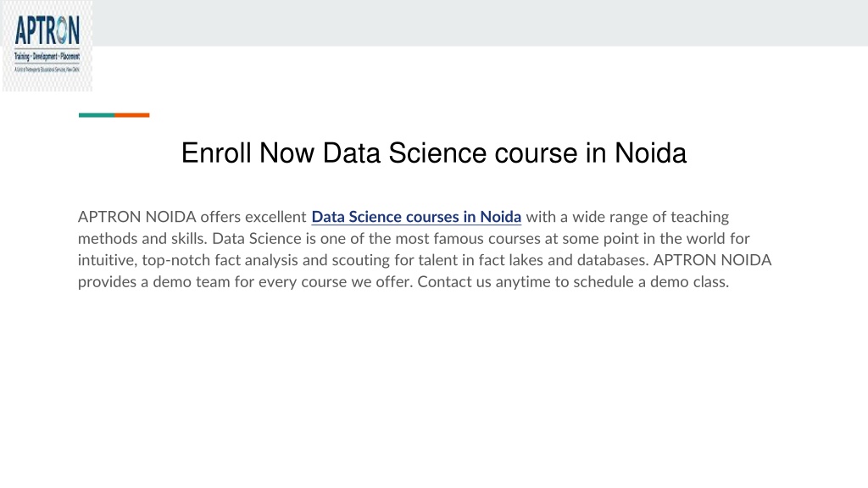
Task: Click the gray header band at top
Action: 480,23
